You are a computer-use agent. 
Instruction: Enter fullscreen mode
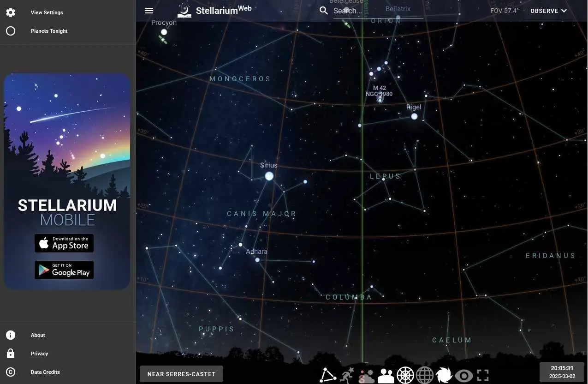[483, 375]
